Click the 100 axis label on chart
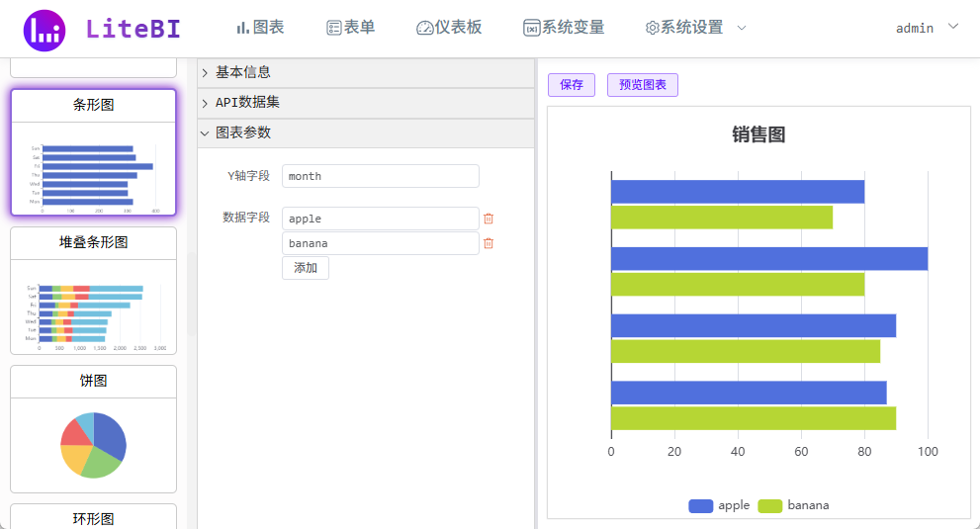 tap(928, 452)
